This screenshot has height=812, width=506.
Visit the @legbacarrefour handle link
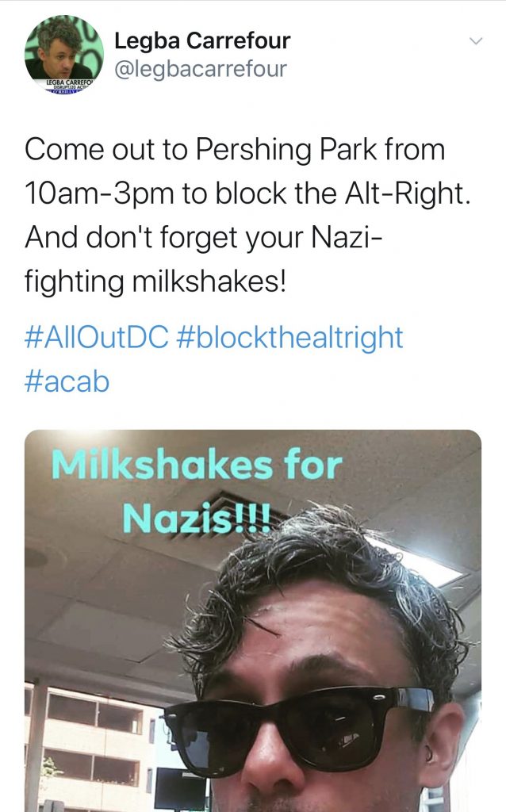coord(199,69)
